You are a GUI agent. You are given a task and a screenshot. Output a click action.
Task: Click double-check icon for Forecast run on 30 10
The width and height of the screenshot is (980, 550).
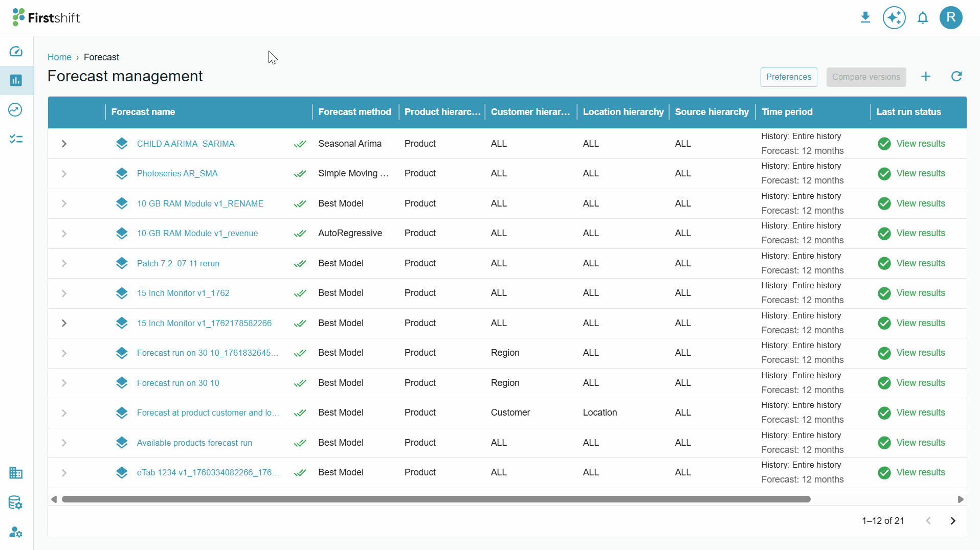[x=300, y=383]
